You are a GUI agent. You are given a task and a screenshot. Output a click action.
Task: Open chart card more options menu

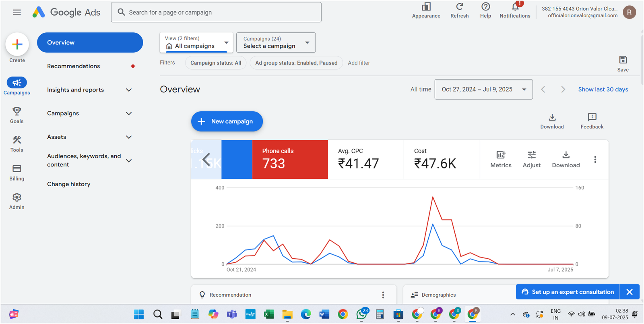tap(595, 160)
